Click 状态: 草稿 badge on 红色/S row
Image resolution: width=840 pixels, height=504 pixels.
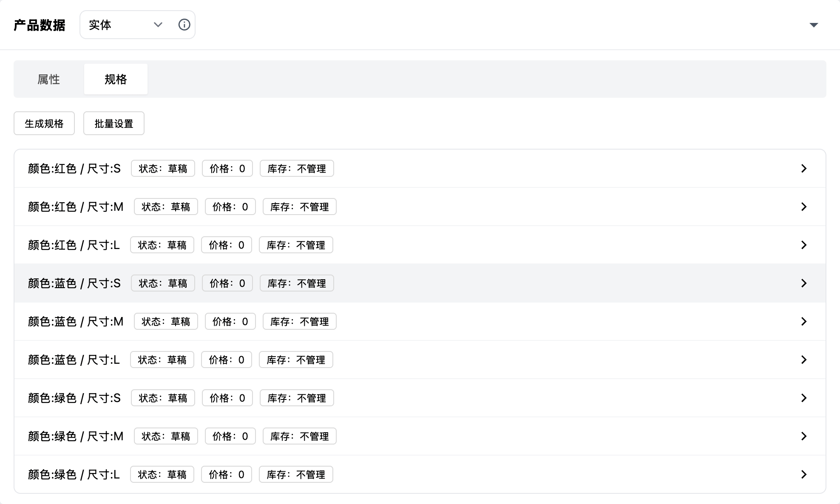(163, 169)
